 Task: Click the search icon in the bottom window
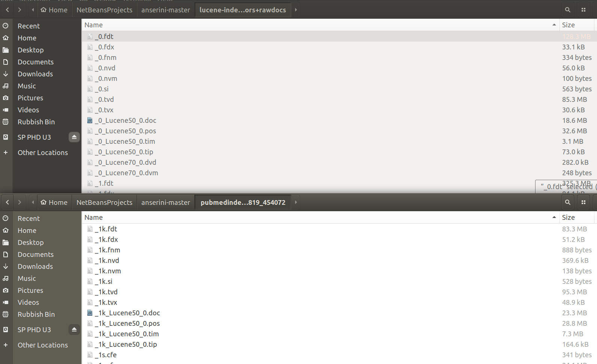coord(568,202)
